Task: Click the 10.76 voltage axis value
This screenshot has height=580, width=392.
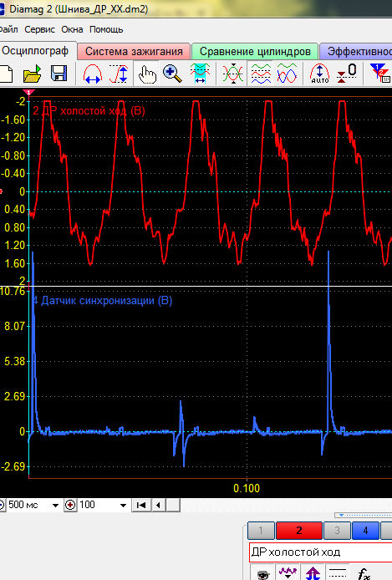Action: point(13,292)
